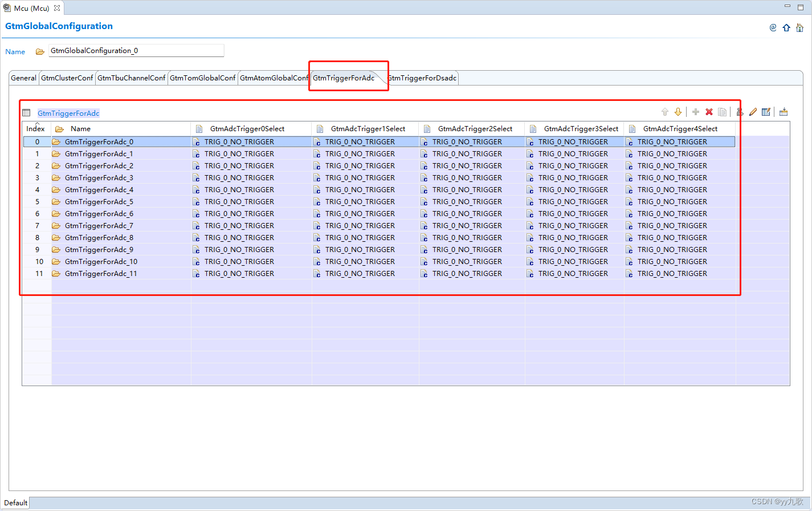Click the folder icon beside Name label
The width and height of the screenshot is (812, 511).
coord(40,51)
